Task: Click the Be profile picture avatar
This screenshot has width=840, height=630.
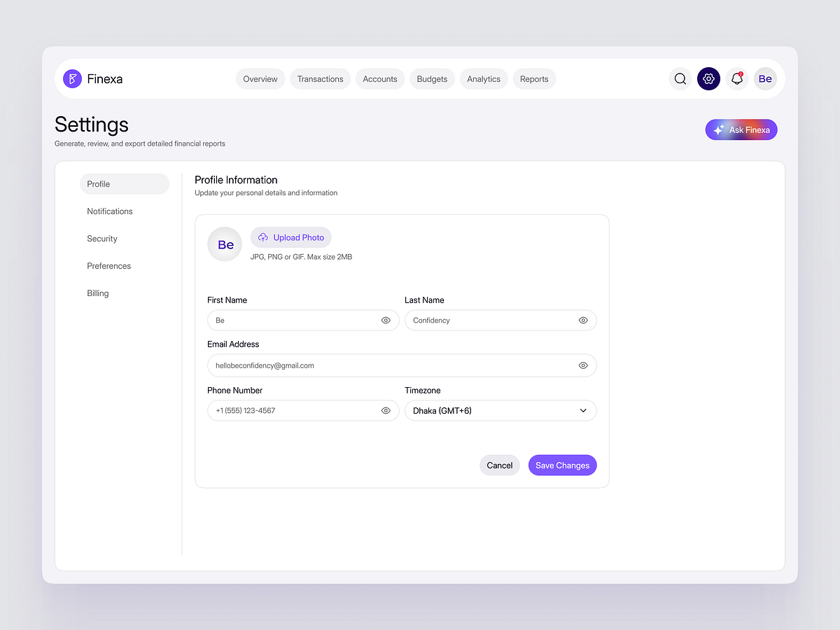Action: [x=224, y=244]
